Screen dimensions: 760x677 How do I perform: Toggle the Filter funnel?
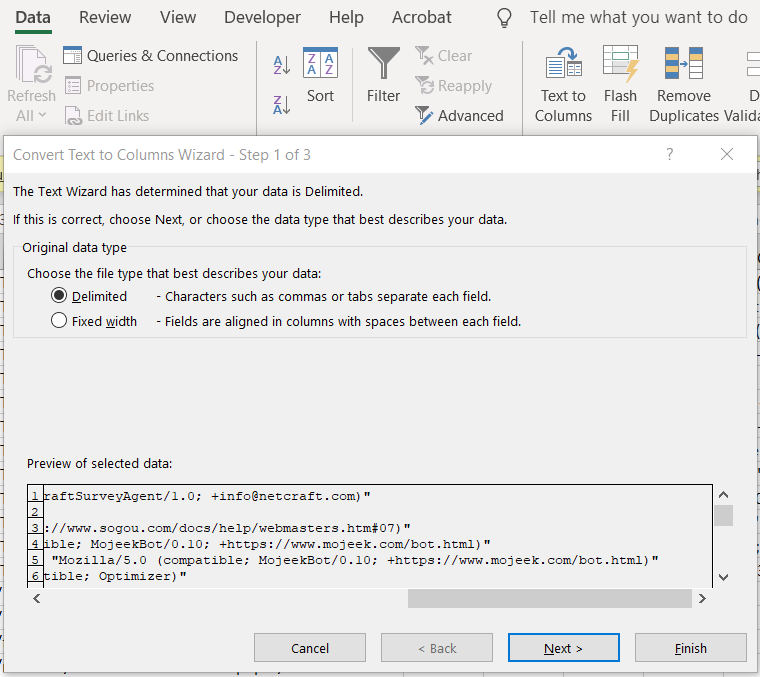click(383, 75)
